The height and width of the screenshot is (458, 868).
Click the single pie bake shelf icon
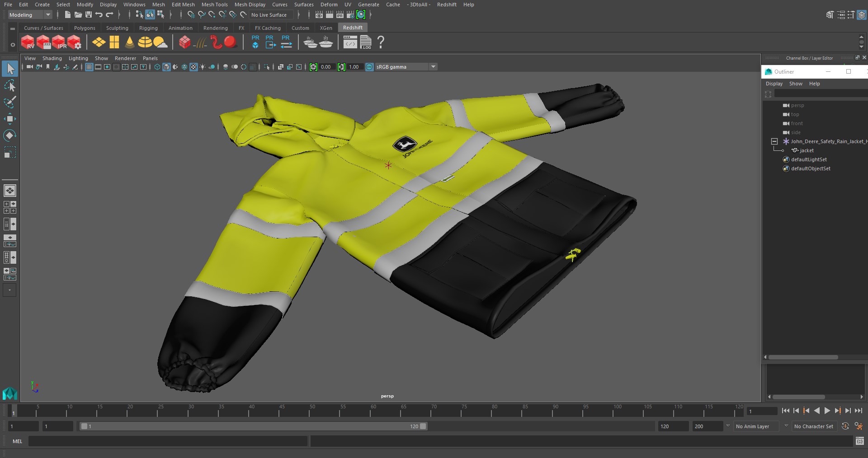click(x=326, y=42)
